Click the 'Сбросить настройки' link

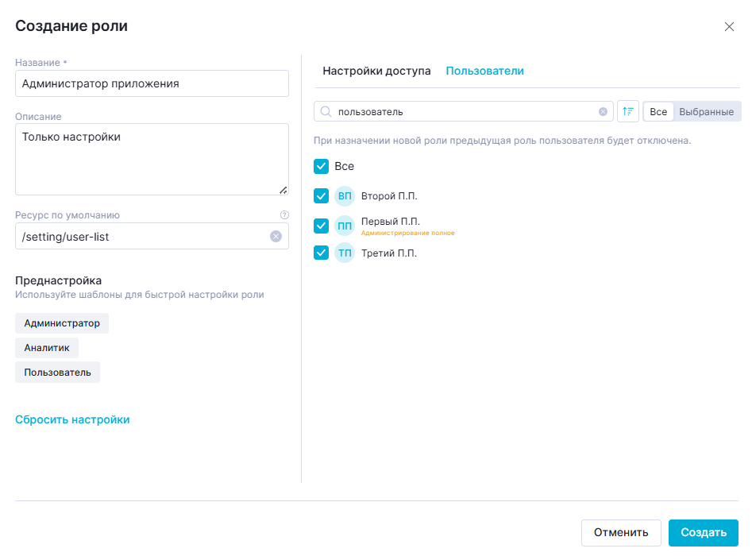point(72,419)
